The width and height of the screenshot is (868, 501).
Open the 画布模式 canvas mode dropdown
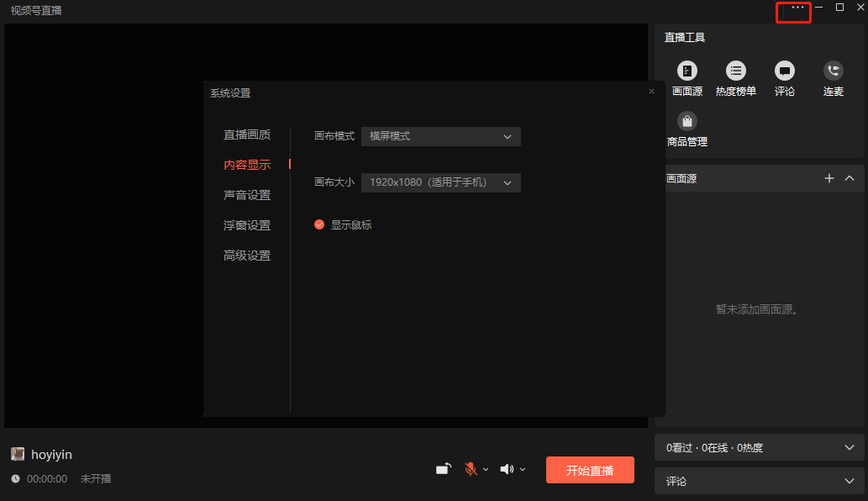pos(440,135)
